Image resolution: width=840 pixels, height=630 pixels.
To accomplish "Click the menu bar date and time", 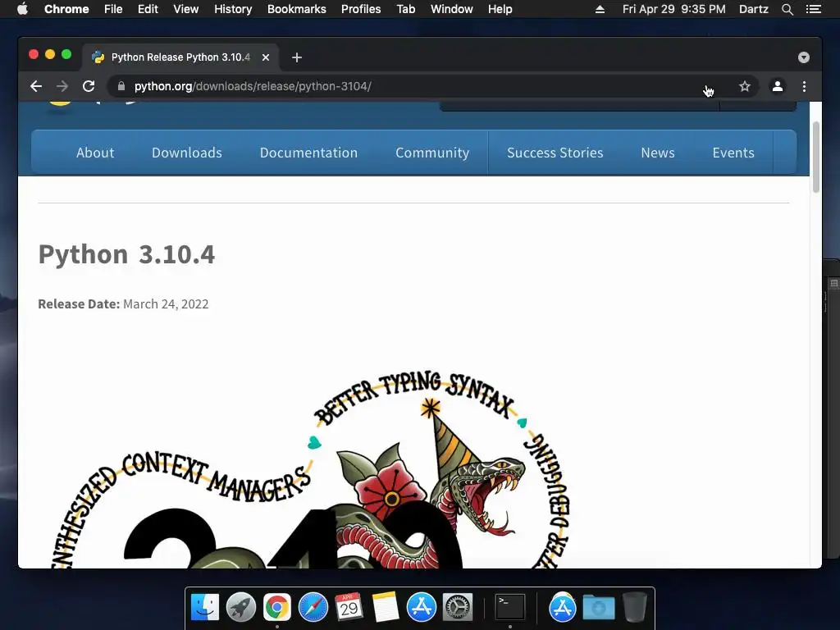I will coord(674,9).
